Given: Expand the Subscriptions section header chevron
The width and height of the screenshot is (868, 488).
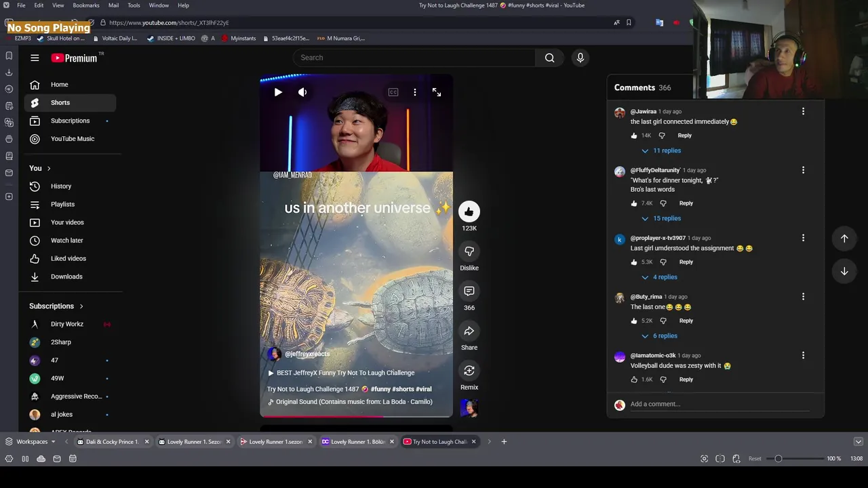Looking at the screenshot, I should coord(81,306).
